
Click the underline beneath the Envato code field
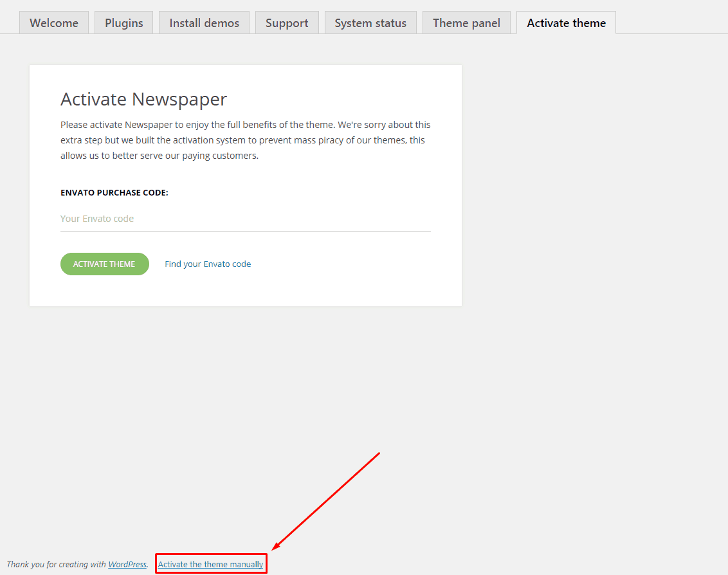[246, 231]
